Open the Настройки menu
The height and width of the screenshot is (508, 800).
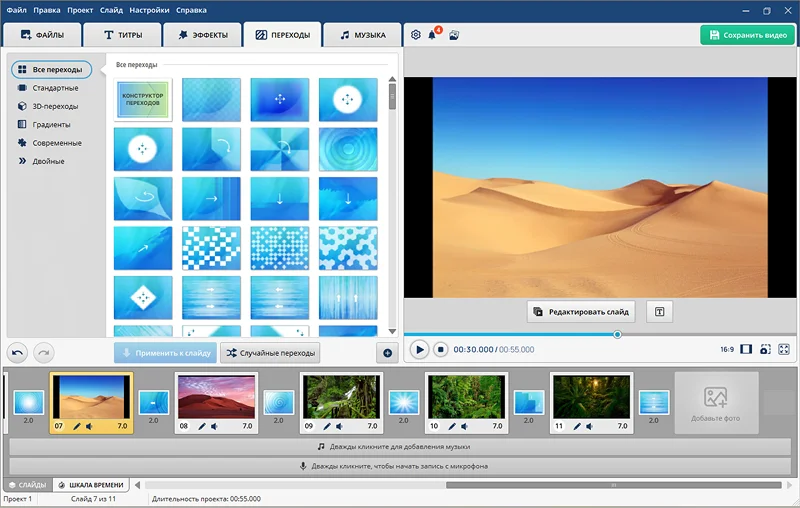click(150, 10)
